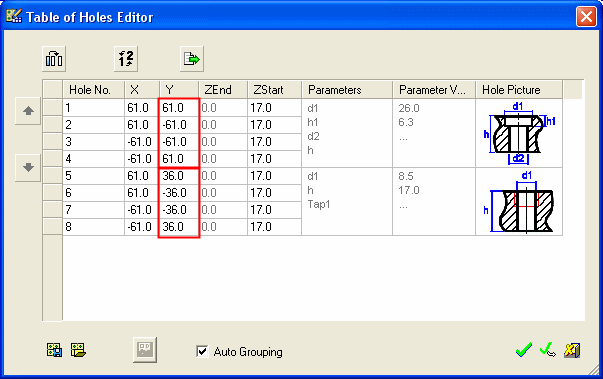Image resolution: width=603 pixels, height=379 pixels.
Task: Click the tapped hole picture thumbnail
Action: (x=519, y=202)
